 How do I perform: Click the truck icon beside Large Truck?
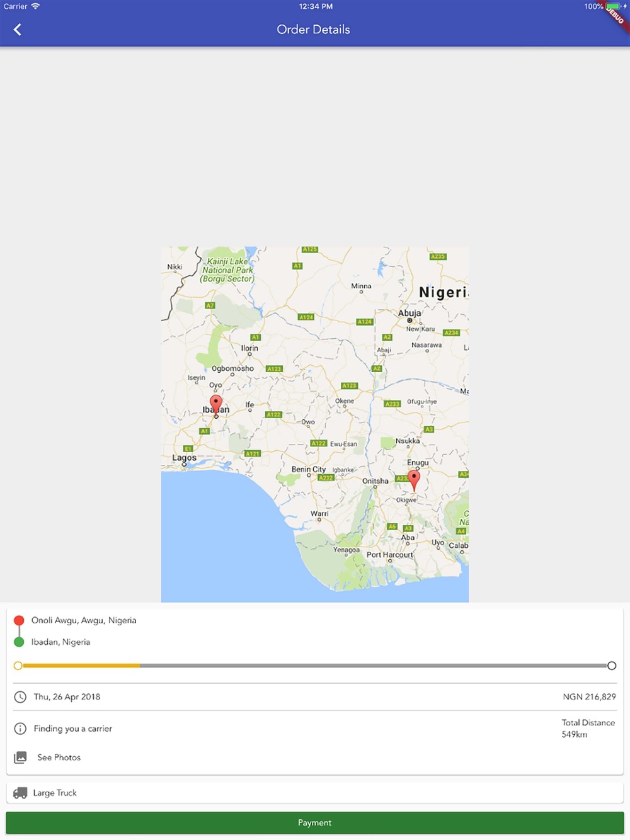(x=20, y=793)
